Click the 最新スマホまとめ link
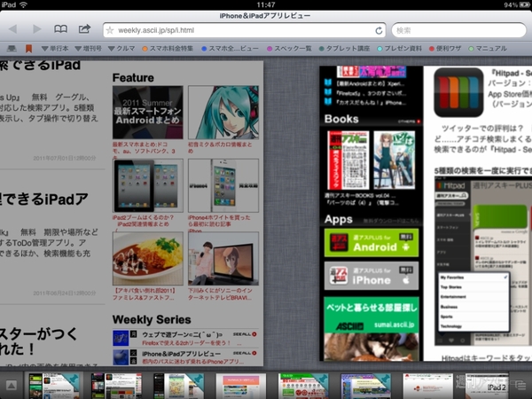532x399 pixels. click(x=145, y=150)
